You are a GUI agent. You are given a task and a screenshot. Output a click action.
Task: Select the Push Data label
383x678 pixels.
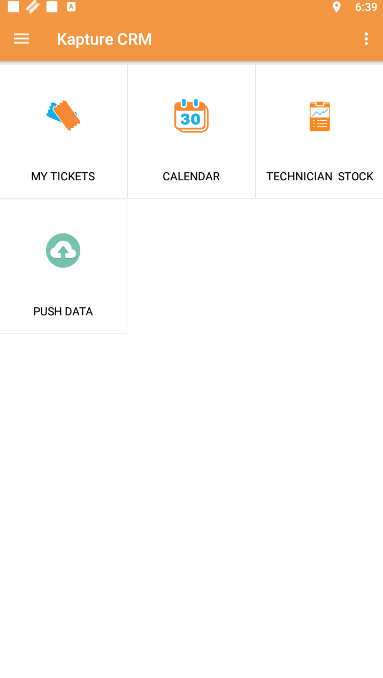click(63, 311)
